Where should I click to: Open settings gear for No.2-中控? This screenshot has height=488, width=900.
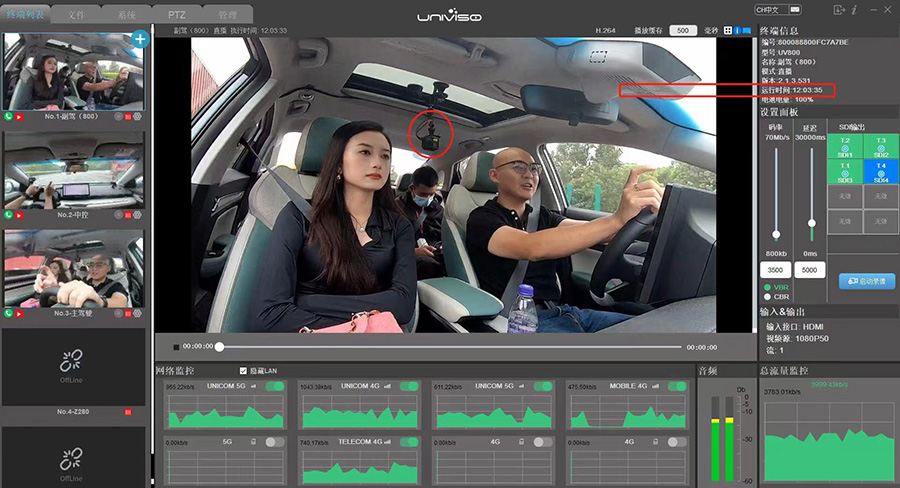pos(137,215)
